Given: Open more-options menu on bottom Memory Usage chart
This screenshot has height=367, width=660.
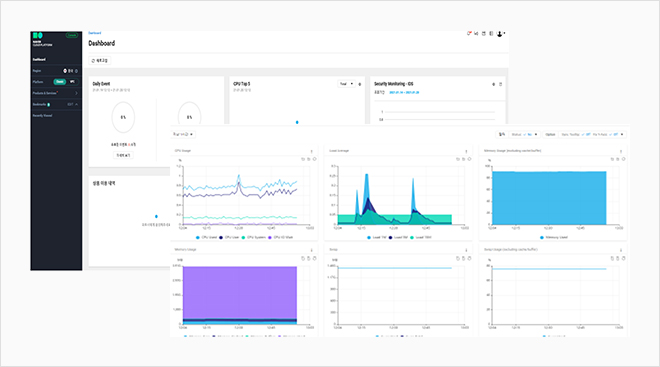Looking at the screenshot, I should coord(311,250).
